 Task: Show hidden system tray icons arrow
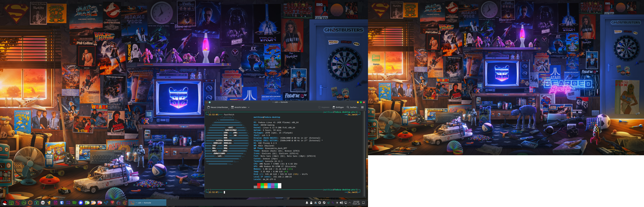click(x=350, y=203)
